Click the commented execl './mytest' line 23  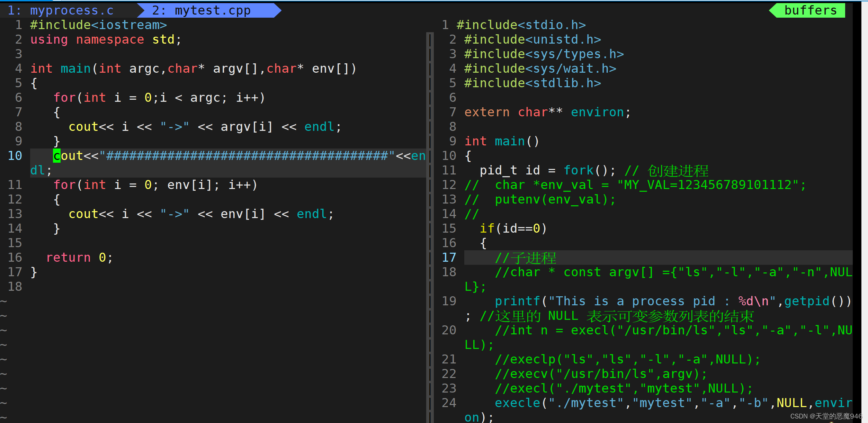pyautogui.click(x=624, y=388)
